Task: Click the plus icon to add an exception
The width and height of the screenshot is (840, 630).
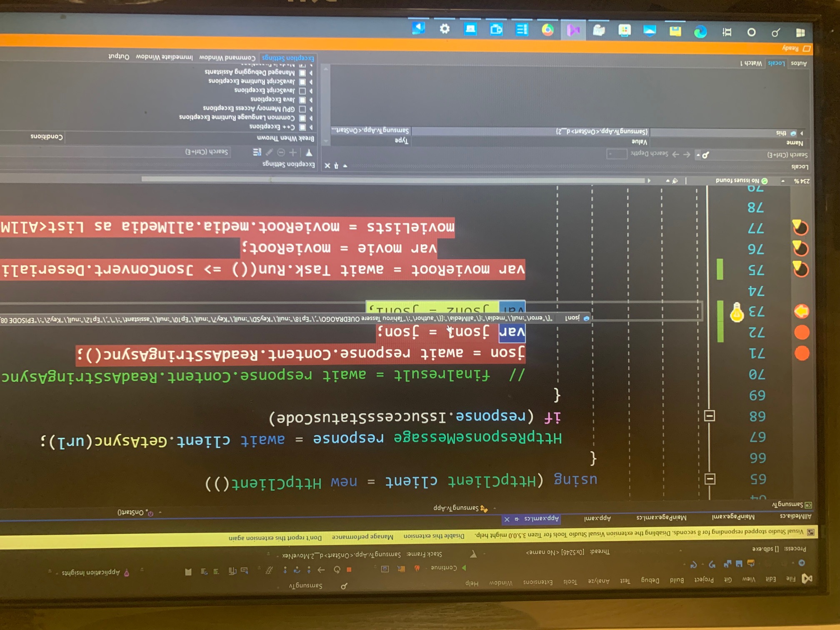Action: click(293, 152)
